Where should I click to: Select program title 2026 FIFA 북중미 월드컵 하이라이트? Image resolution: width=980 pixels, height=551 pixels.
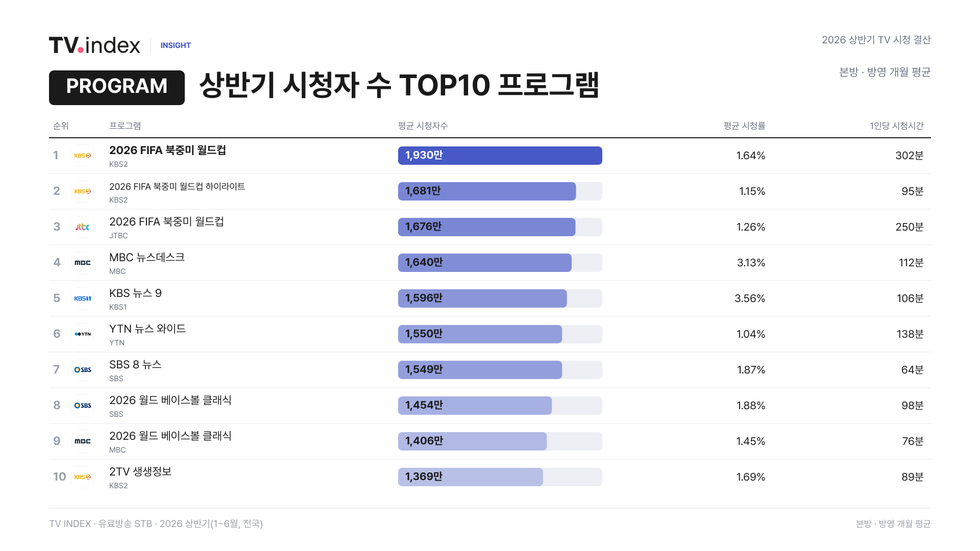coord(177,187)
